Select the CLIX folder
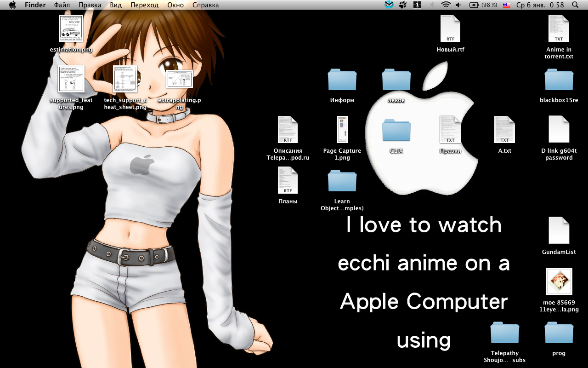The height and width of the screenshot is (368, 588). [396, 130]
